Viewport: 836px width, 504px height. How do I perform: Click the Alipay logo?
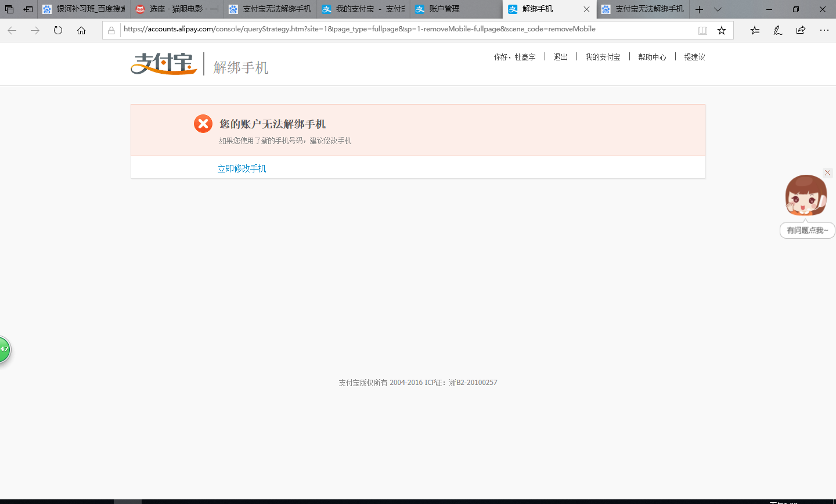(163, 64)
